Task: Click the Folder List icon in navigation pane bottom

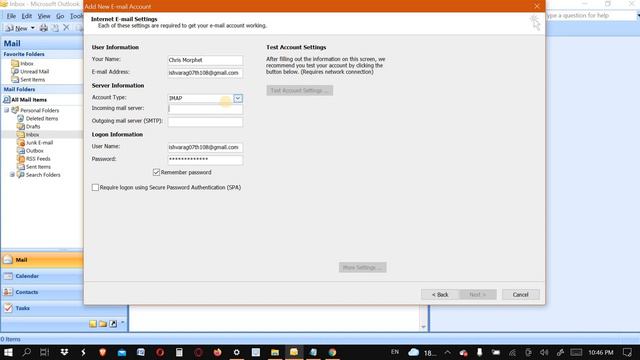Action: [103, 324]
